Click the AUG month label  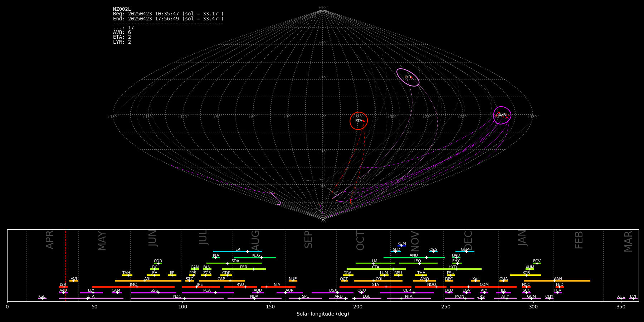(255, 240)
